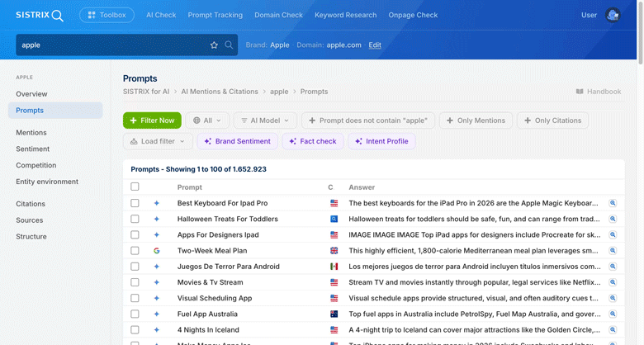Open answer details for Apps For Designers Ipad
The image size is (644, 345).
[x=613, y=235]
